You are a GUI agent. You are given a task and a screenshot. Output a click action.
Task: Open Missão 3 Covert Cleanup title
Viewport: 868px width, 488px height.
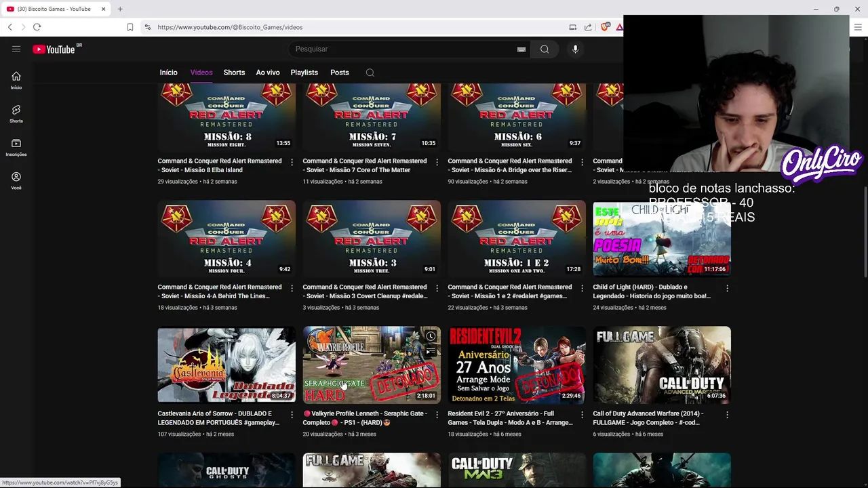point(365,291)
